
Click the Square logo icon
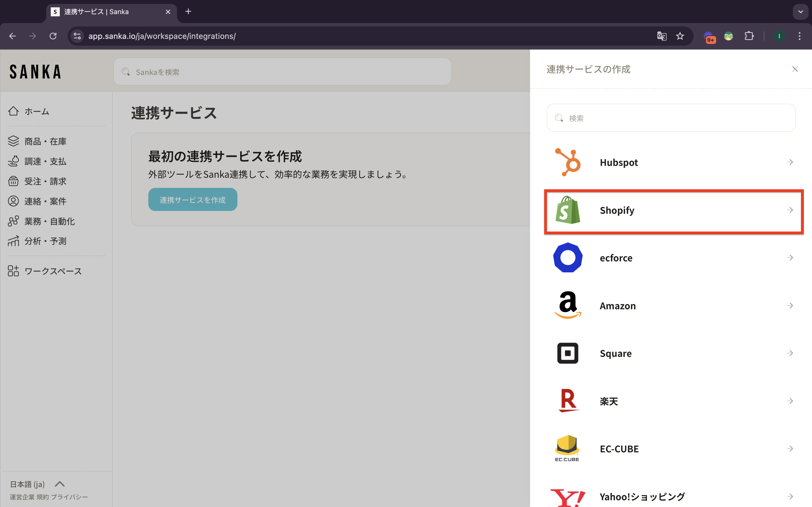[568, 353]
